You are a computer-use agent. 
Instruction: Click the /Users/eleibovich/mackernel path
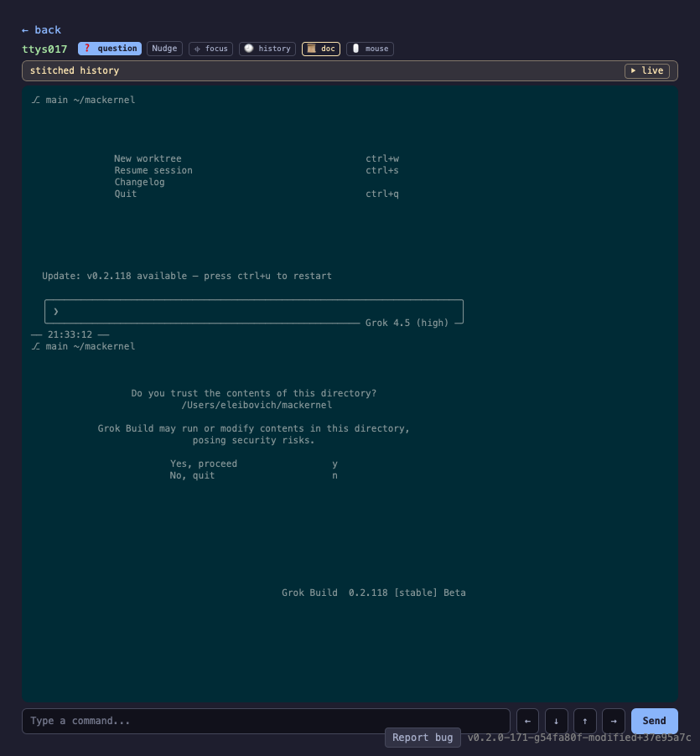tap(257, 405)
